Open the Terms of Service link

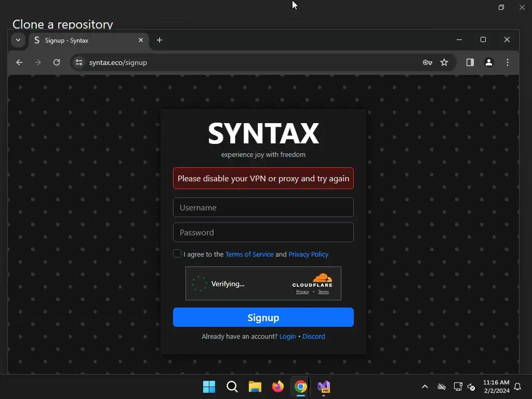point(249,254)
